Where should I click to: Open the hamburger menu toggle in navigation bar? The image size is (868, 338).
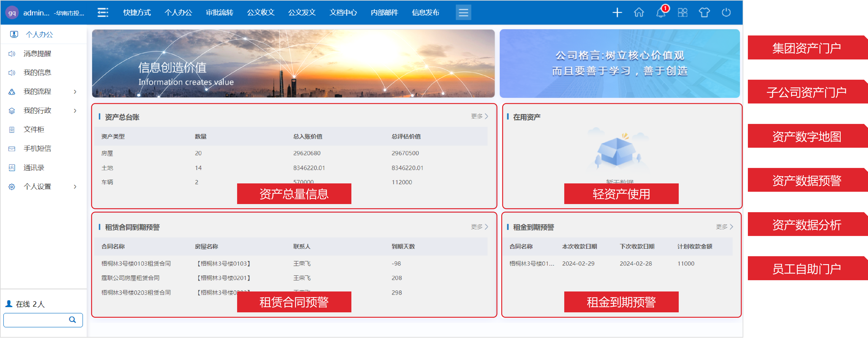463,13
